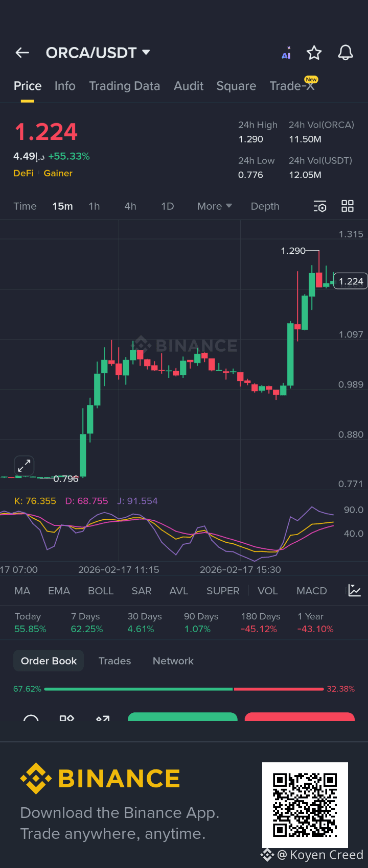This screenshot has height=868, width=368.
Task: Tap the red sell button
Action: (x=300, y=717)
